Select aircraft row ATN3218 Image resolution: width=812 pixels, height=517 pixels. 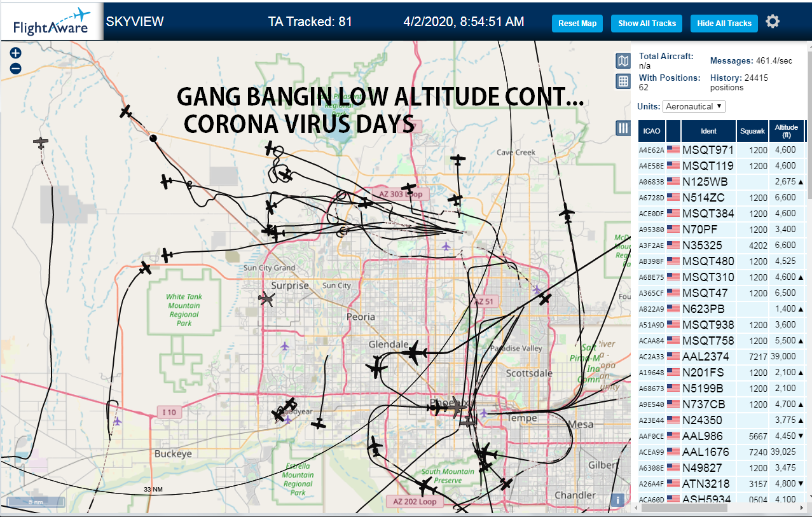point(722,484)
